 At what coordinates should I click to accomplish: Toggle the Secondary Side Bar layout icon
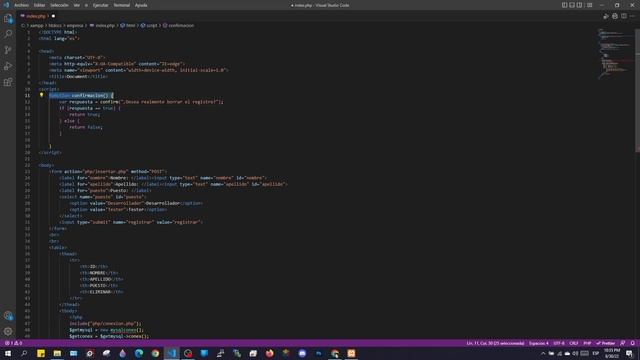click(580, 5)
